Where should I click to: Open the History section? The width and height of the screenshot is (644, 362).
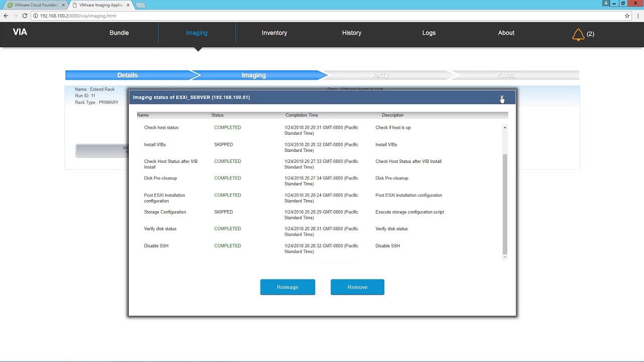[352, 33]
